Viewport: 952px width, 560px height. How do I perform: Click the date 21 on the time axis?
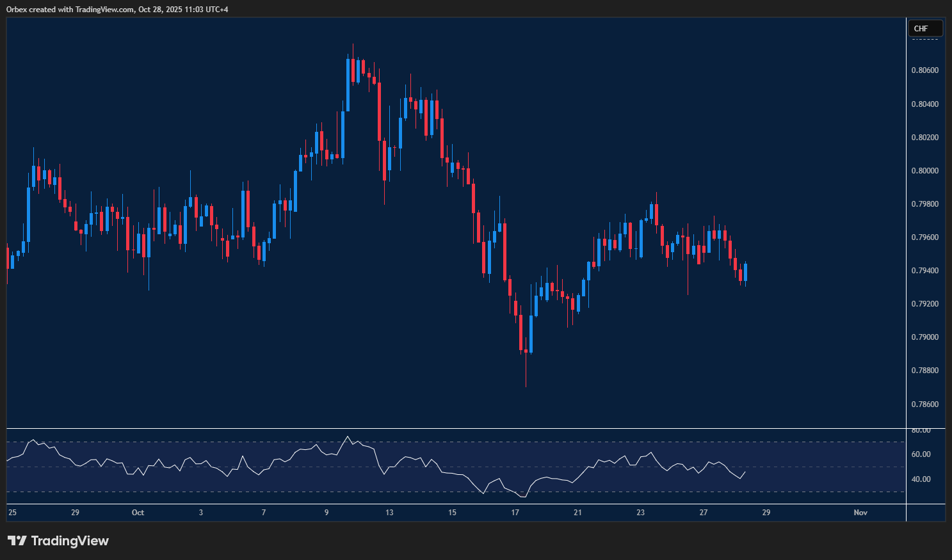pos(577,513)
